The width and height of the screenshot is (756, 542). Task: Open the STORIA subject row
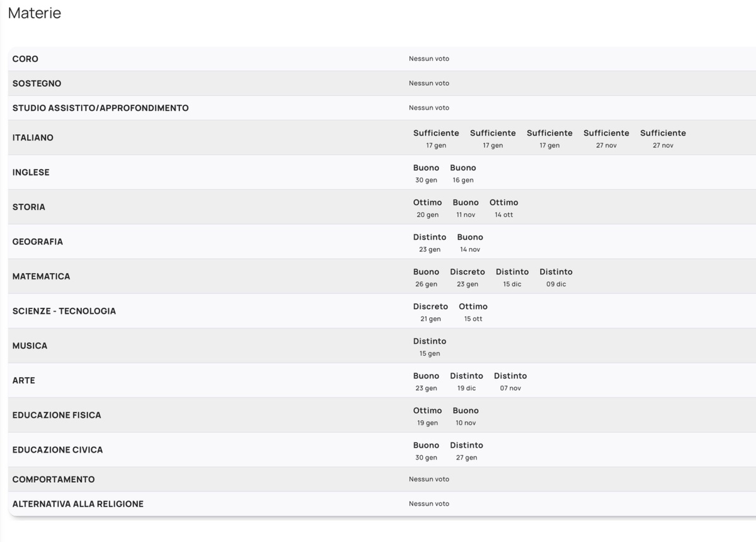[x=382, y=207]
